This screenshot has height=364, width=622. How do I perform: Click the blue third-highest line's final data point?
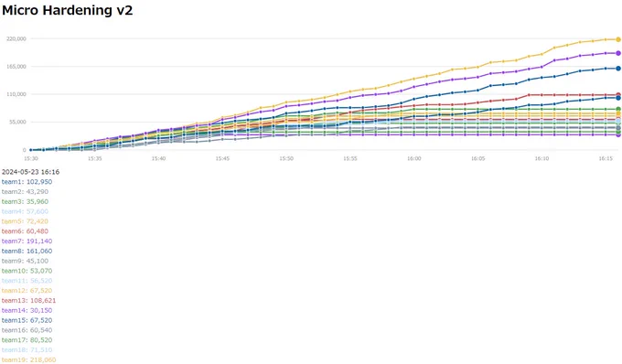point(618,69)
